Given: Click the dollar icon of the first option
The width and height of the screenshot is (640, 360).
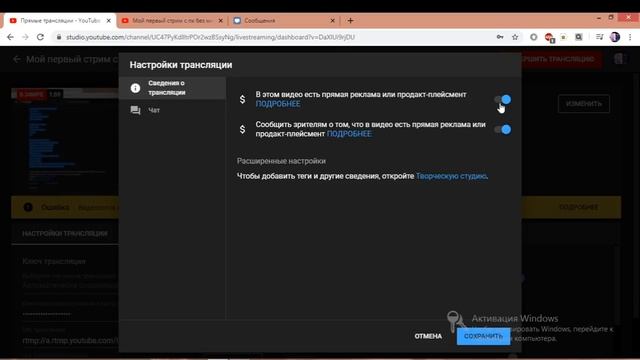Looking at the screenshot, I should point(242,99).
